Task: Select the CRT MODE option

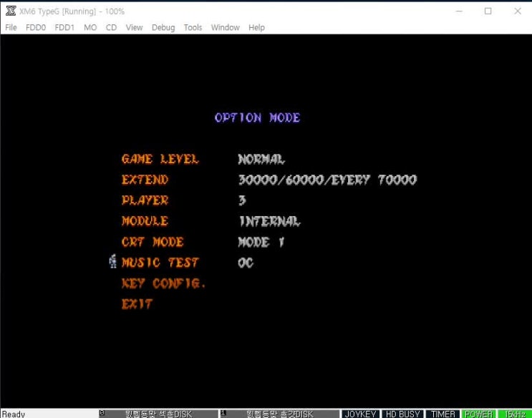Action: 153,242
